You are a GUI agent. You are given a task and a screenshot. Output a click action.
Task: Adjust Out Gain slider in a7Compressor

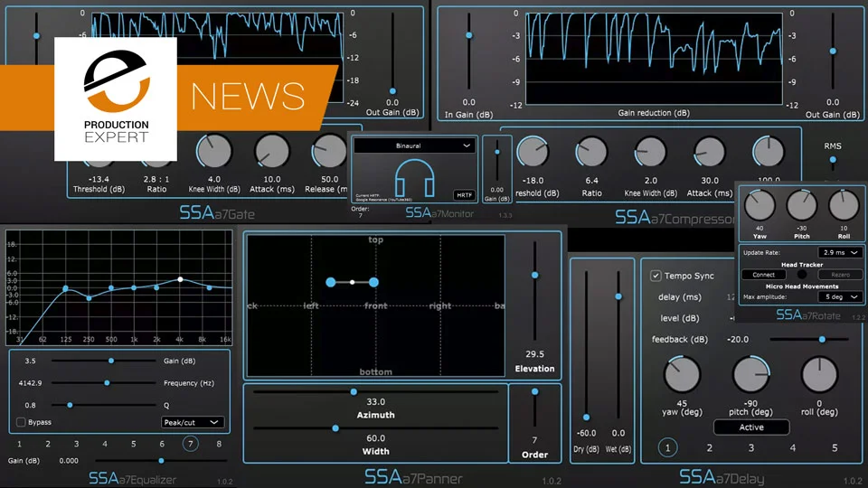tap(833, 51)
